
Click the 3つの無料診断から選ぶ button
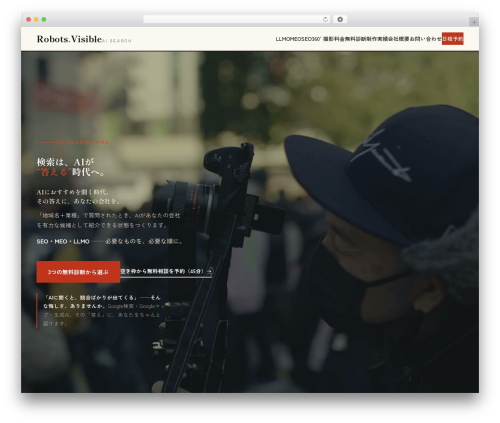78,272
